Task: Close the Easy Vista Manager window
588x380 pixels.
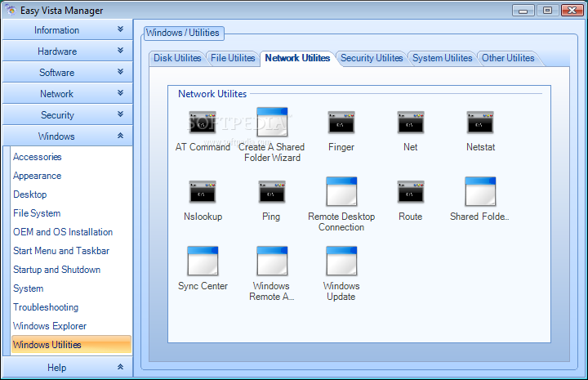Action: [x=572, y=11]
